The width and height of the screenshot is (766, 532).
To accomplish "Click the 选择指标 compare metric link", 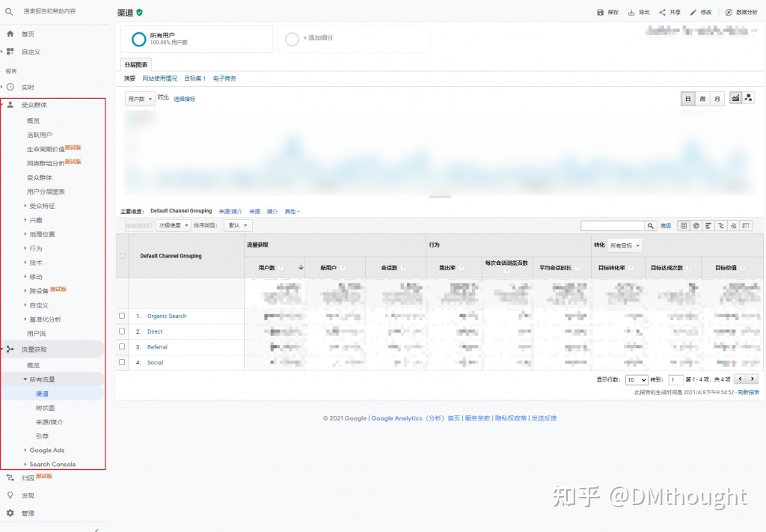I will pyautogui.click(x=184, y=99).
